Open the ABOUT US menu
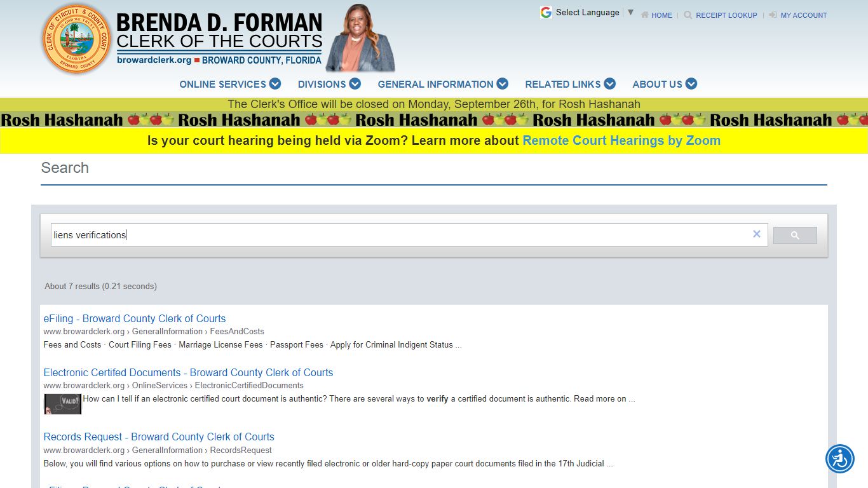The width and height of the screenshot is (868, 488). 657,84
